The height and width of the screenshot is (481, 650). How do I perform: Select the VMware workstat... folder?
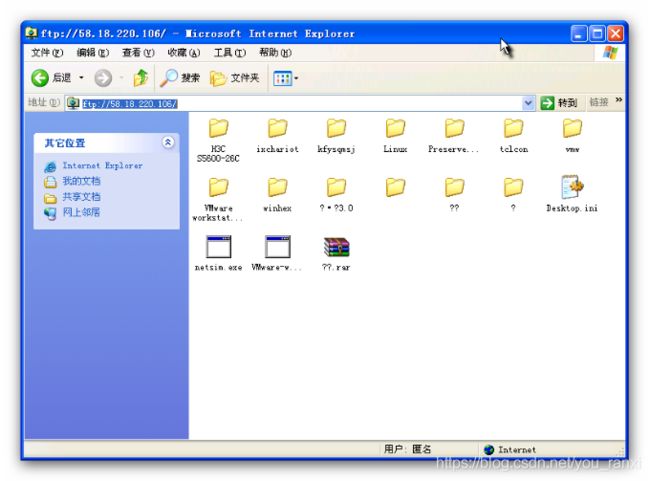coord(218,199)
